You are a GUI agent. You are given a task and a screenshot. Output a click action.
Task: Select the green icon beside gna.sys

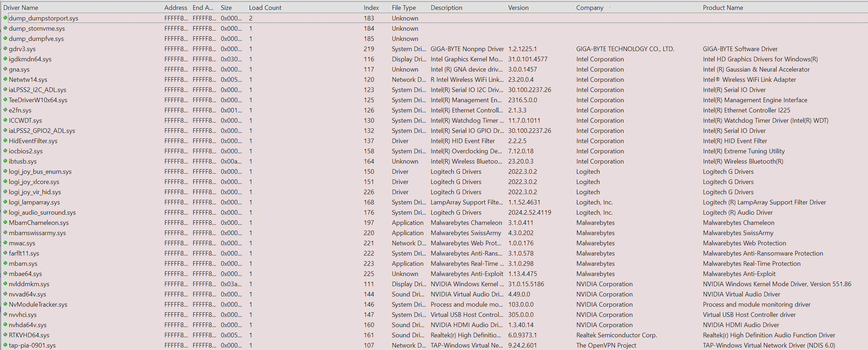5,69
